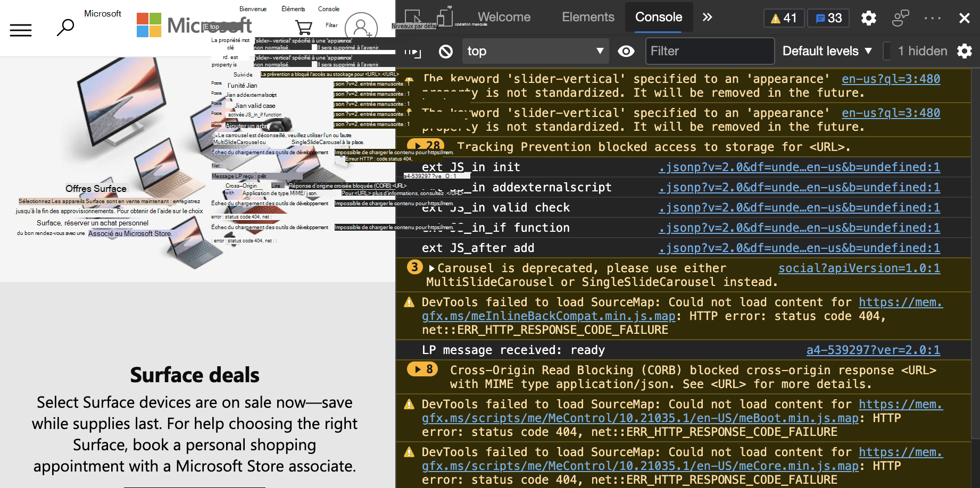Screen dimensions: 980x488
Task: Open the customize DevTools three-dots menu
Action: click(x=933, y=18)
